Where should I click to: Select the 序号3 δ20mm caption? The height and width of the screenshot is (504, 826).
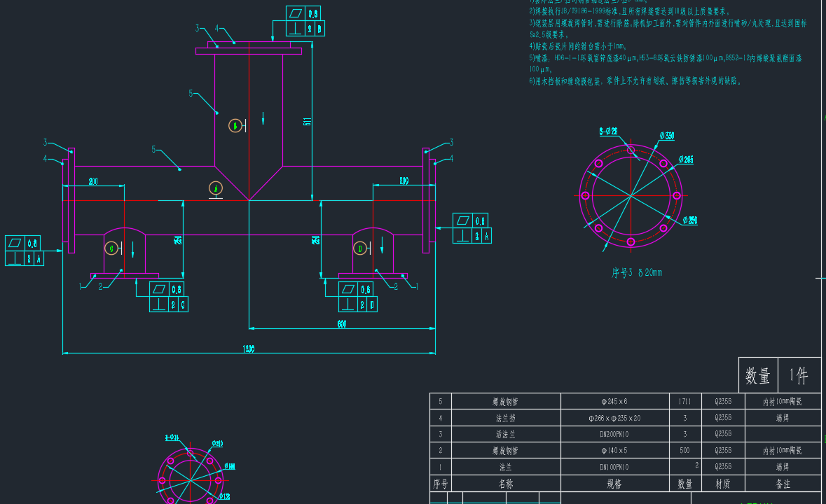[x=636, y=272]
